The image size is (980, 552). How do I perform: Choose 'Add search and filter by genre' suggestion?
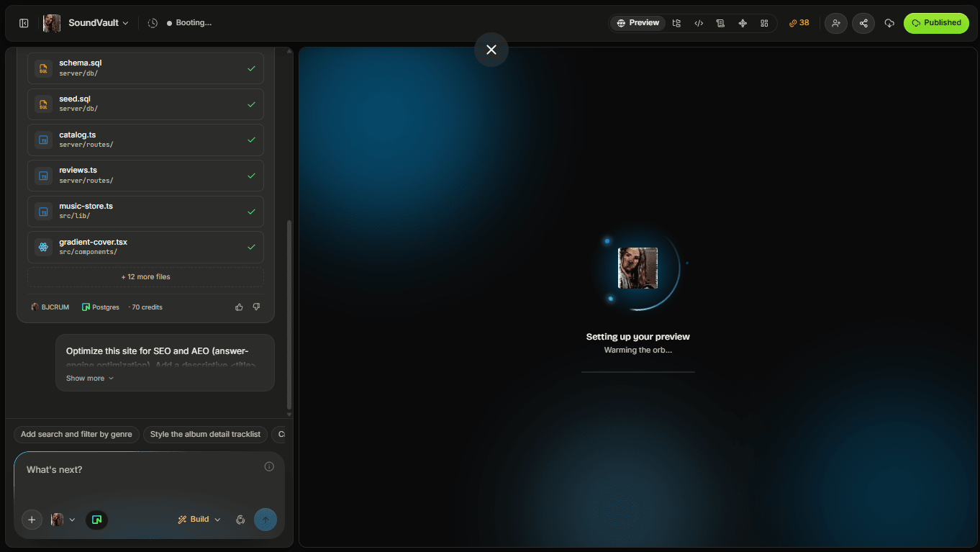point(76,435)
